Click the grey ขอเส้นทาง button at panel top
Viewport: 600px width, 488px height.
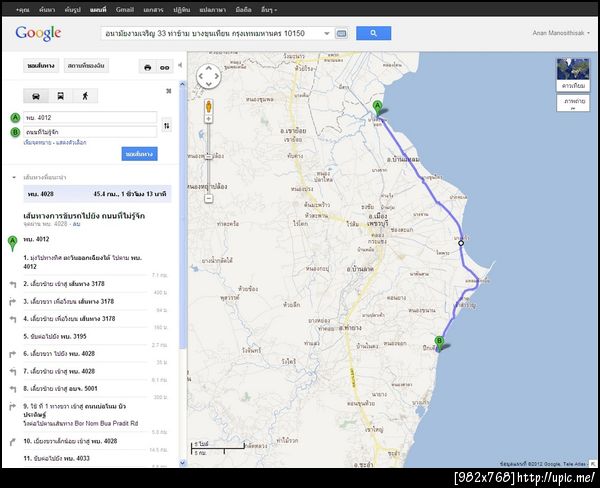41,66
